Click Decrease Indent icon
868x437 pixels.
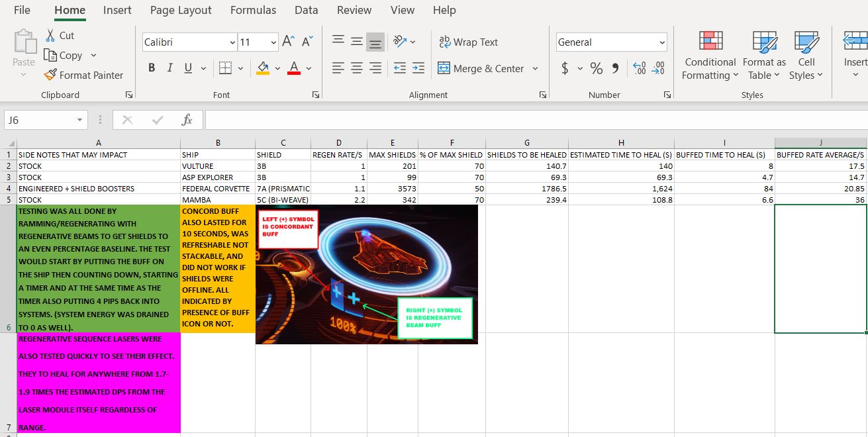(399, 68)
